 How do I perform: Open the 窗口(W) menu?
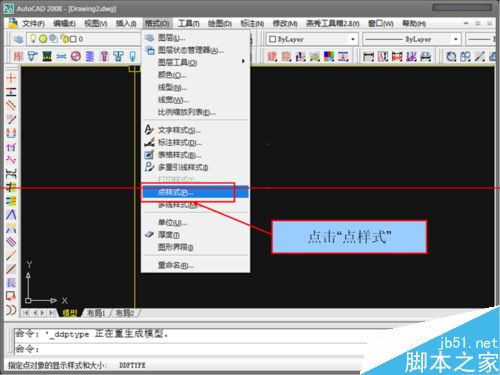[x=381, y=24]
